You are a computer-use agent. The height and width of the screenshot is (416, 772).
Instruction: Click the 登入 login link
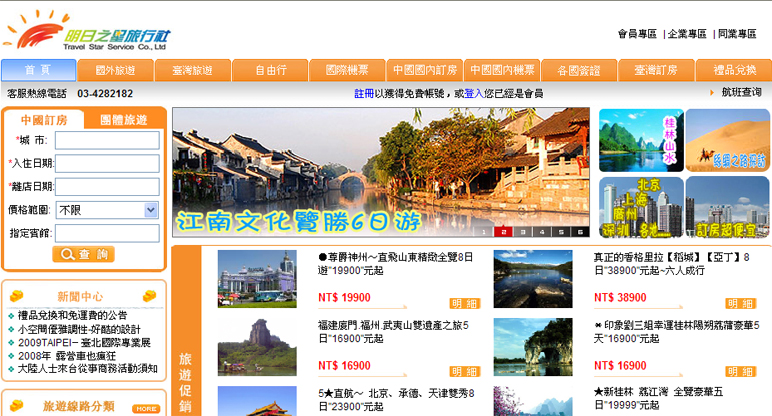(473, 93)
